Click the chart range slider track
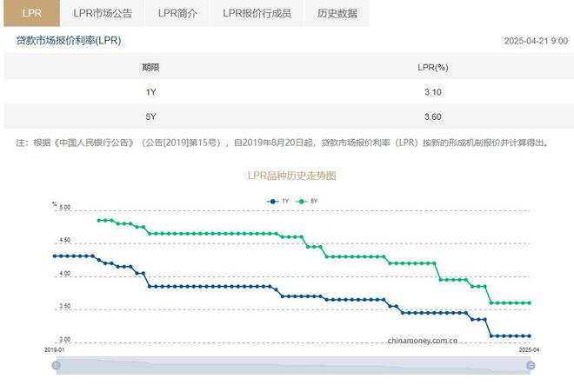Screen dimensions: 574x392 [x=293, y=365]
